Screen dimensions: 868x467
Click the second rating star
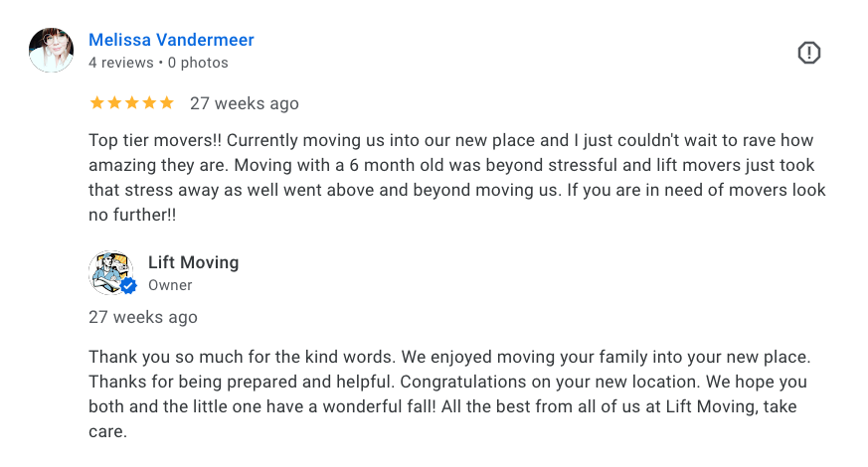coord(114,103)
